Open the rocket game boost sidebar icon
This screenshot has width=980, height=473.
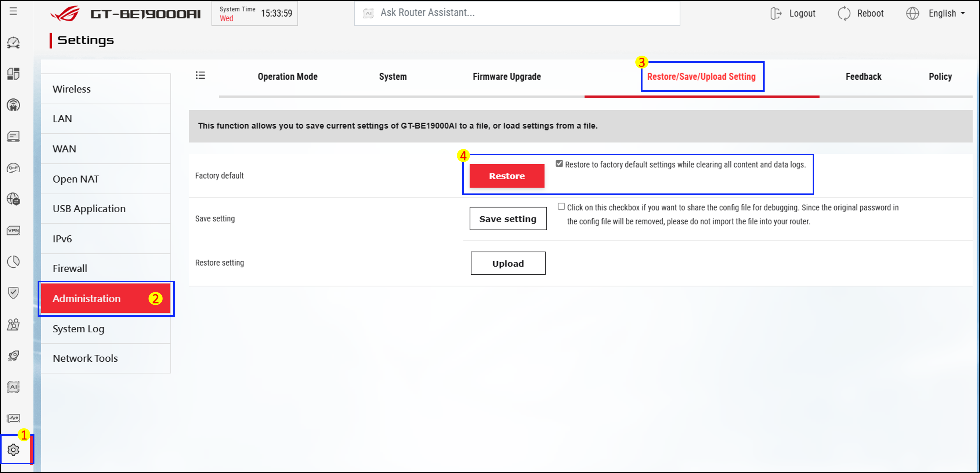point(13,355)
